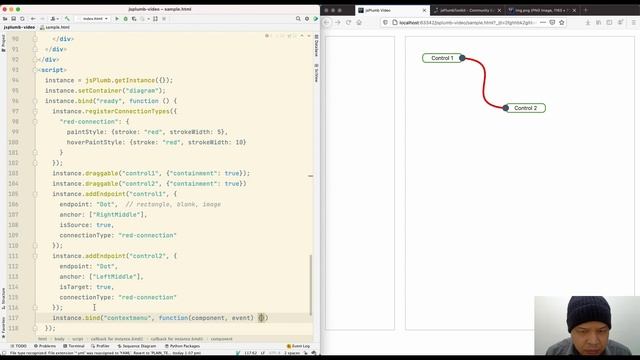
Task: Click the Pocket save icon in address bar
Action: coord(552,23)
